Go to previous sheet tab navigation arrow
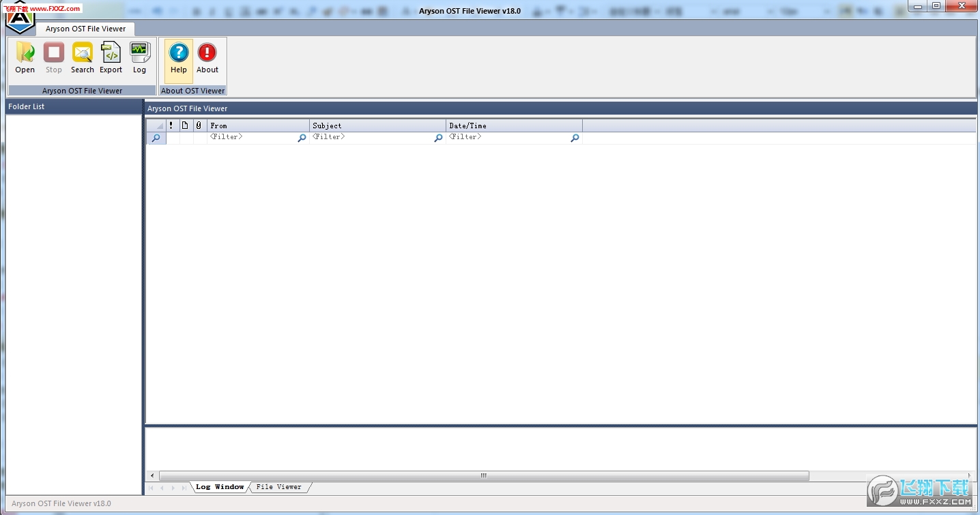980x515 pixels. [x=162, y=488]
